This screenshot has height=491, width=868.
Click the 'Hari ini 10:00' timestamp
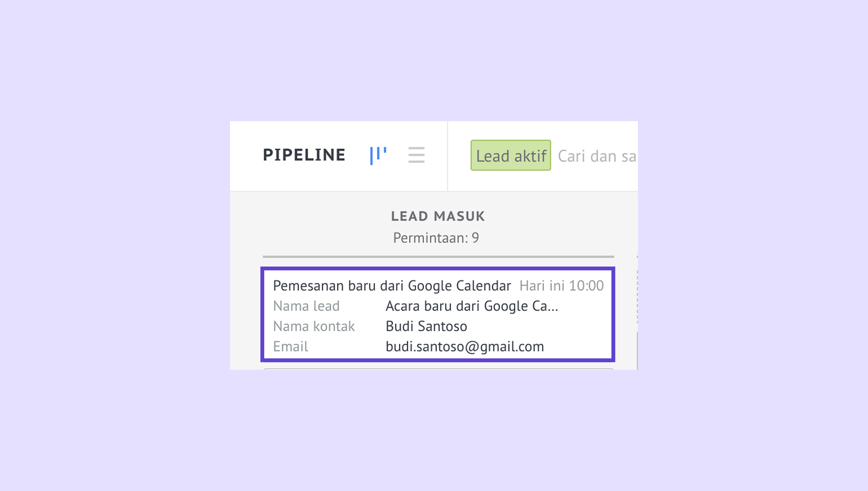pos(561,286)
